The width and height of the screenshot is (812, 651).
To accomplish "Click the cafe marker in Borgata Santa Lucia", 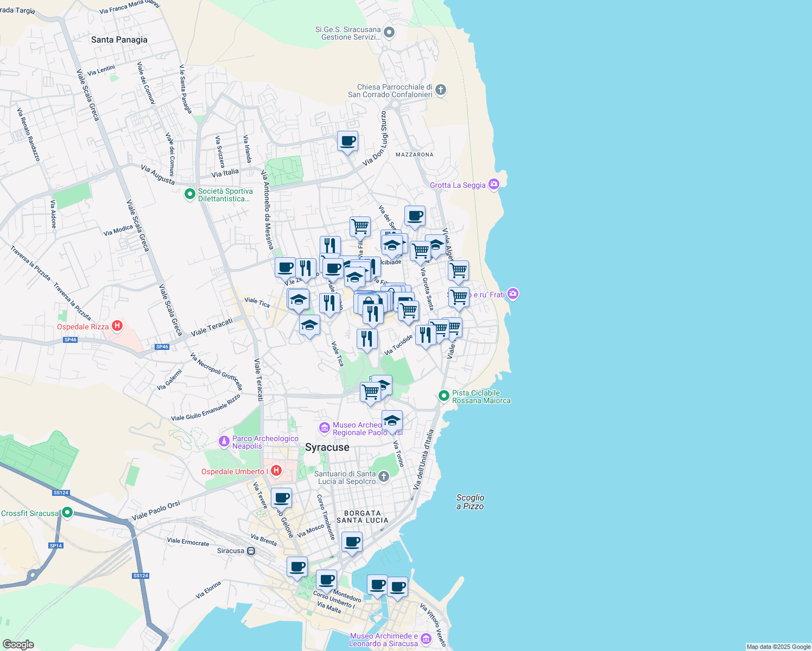I will pyautogui.click(x=352, y=543).
